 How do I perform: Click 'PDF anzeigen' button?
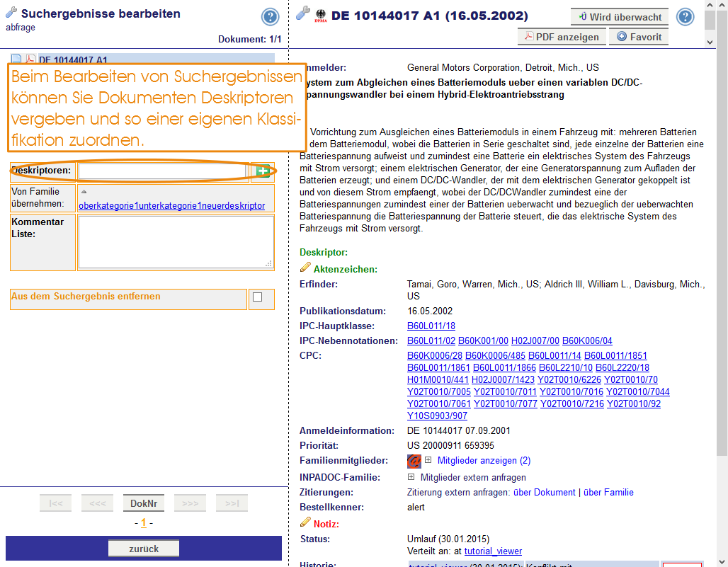(562, 37)
